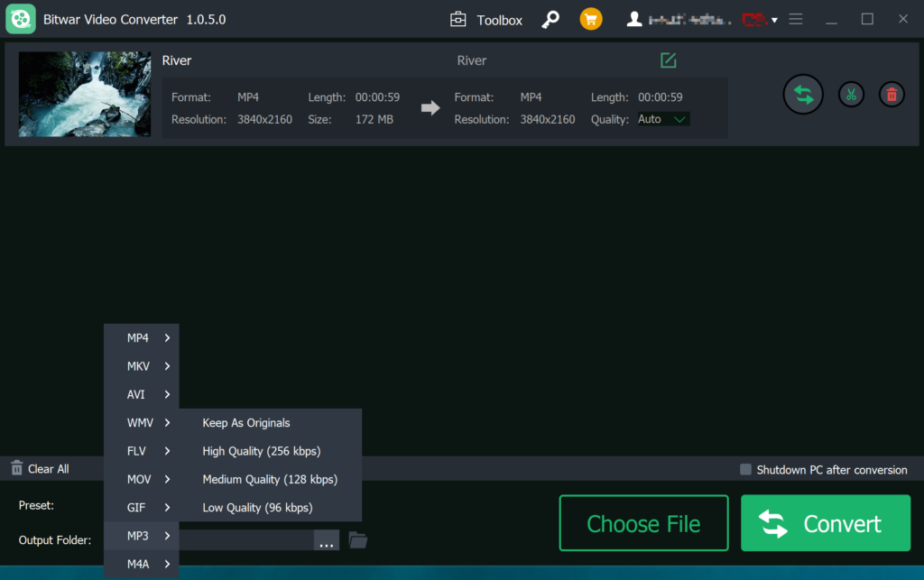
Task: Select High Quality (256 kbps) option
Action: click(261, 451)
